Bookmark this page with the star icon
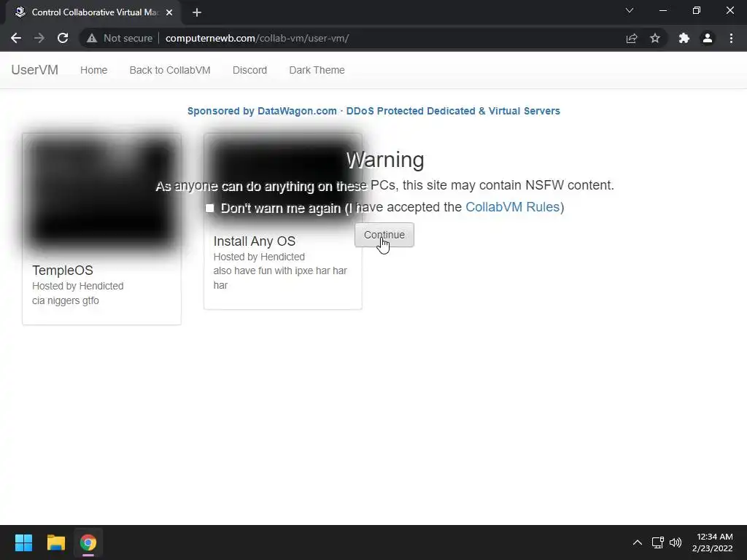The height and width of the screenshot is (560, 747). [x=655, y=38]
